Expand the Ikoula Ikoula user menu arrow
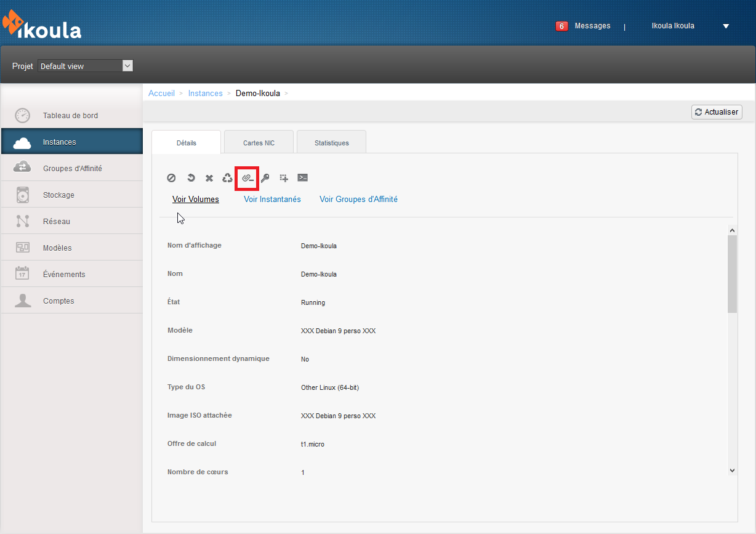This screenshot has width=756, height=534. pos(726,26)
